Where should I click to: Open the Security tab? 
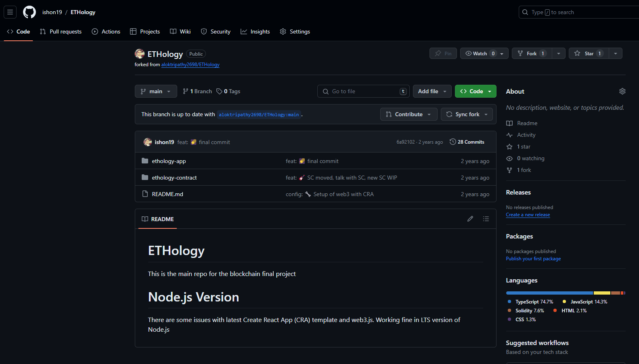216,31
